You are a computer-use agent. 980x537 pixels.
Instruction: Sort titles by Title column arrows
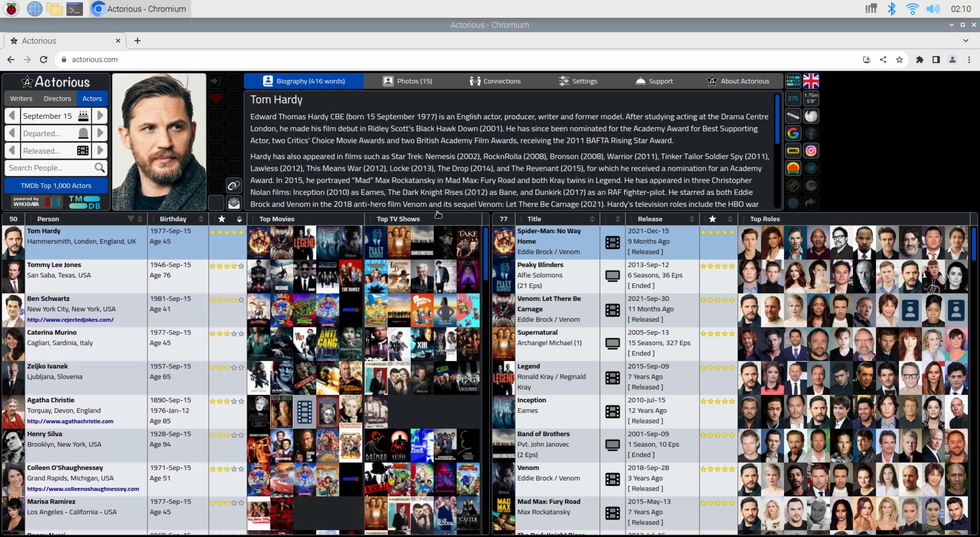592,219
